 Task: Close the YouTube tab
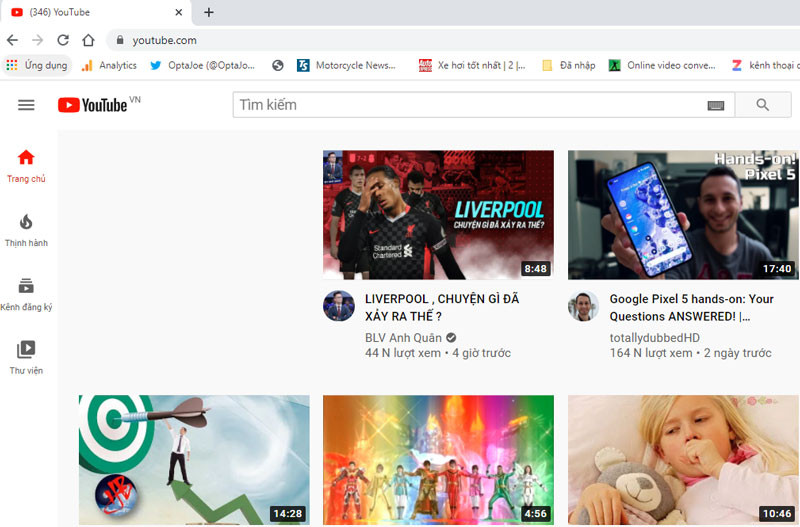[179, 12]
